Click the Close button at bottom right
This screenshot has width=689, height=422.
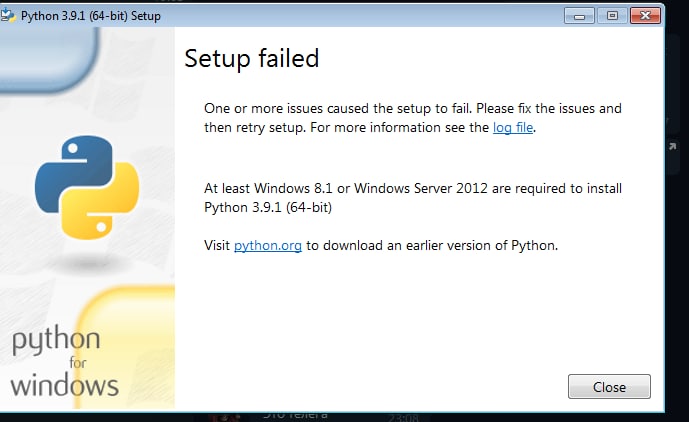coord(609,387)
